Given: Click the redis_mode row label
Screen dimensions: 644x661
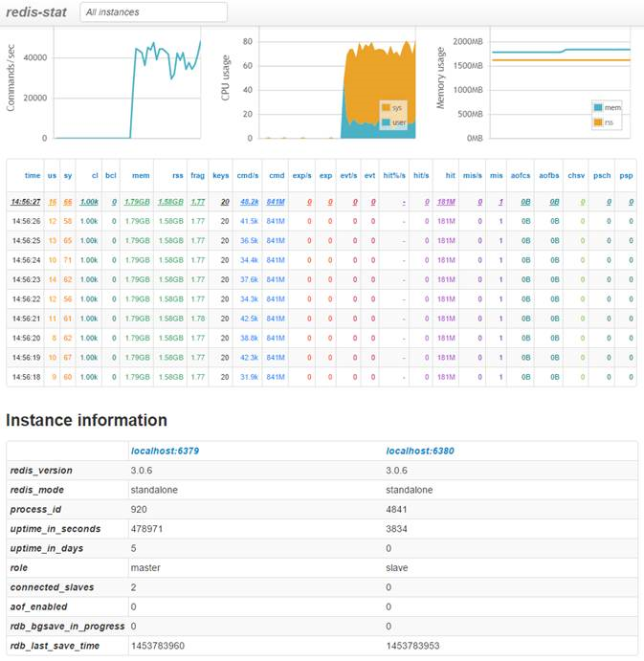Looking at the screenshot, I should coord(37,490).
